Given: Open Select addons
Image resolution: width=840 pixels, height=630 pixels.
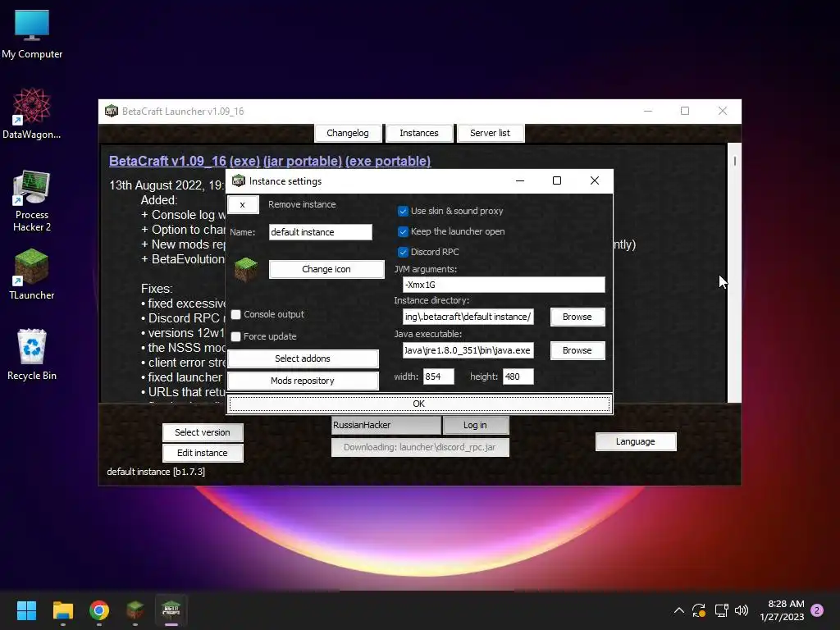Looking at the screenshot, I should (303, 358).
